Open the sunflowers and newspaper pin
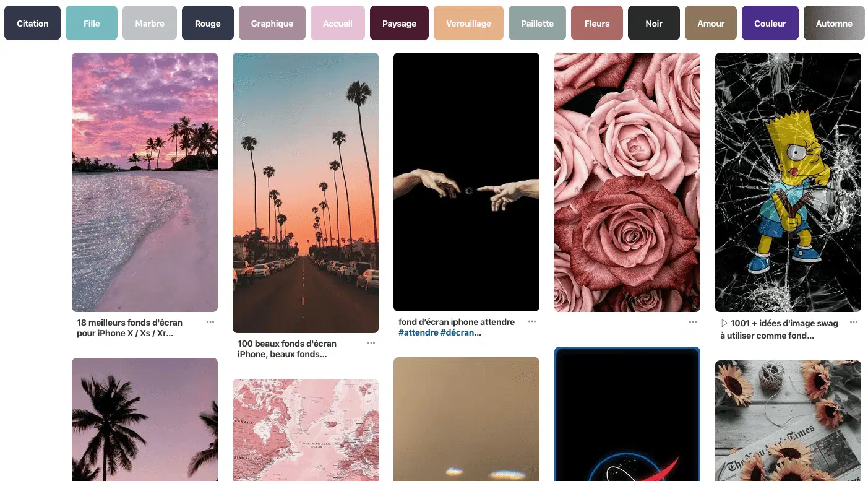Screen dimensions: 868x481 [788, 420]
